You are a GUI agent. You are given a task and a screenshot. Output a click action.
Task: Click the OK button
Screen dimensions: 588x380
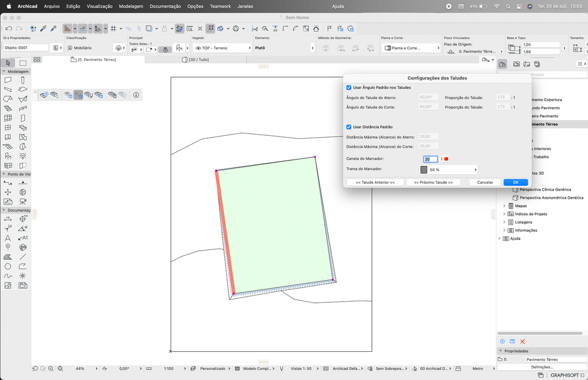pyautogui.click(x=516, y=182)
